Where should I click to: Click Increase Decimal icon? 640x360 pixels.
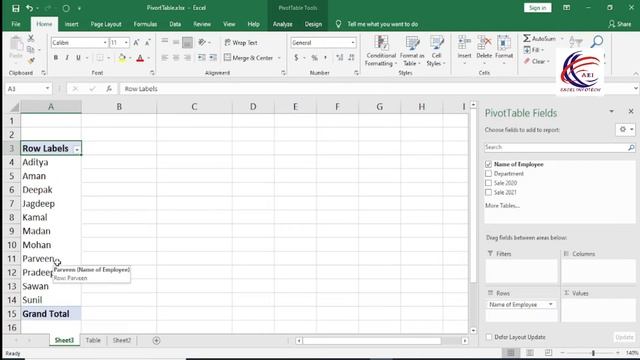(x=340, y=58)
